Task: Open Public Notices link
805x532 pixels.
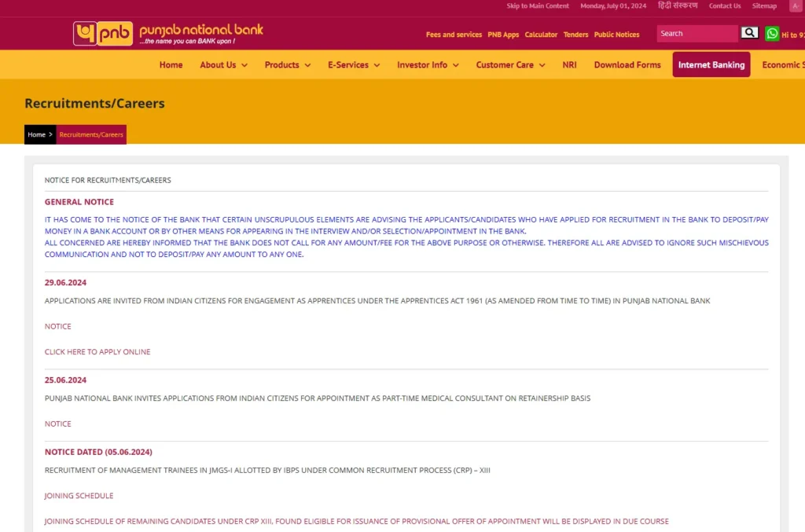Action: coord(616,35)
